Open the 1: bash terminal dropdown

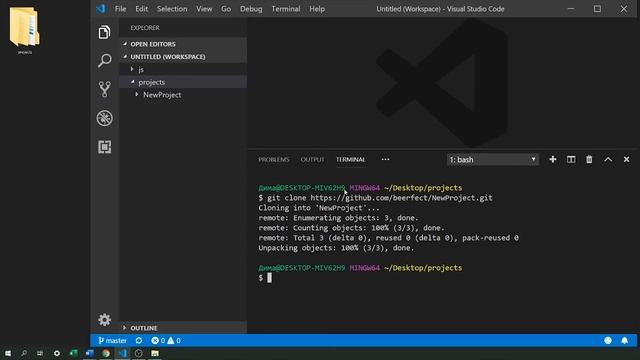(x=493, y=160)
